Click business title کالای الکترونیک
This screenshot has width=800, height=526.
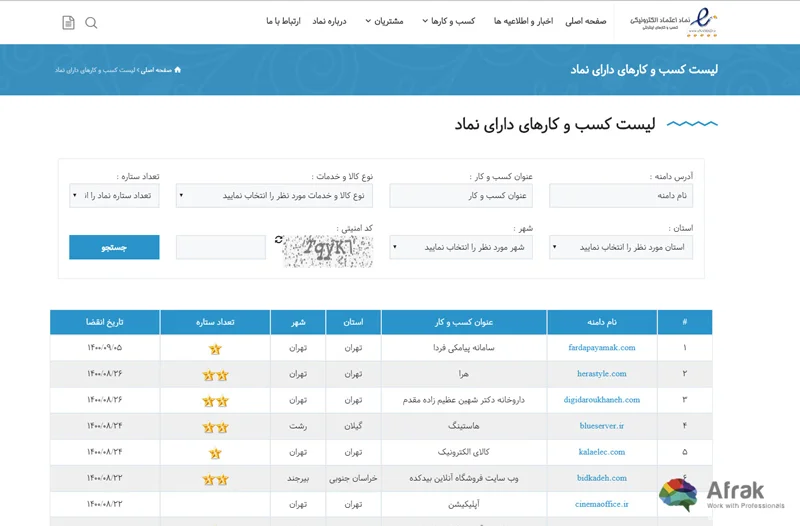pyautogui.click(x=464, y=452)
